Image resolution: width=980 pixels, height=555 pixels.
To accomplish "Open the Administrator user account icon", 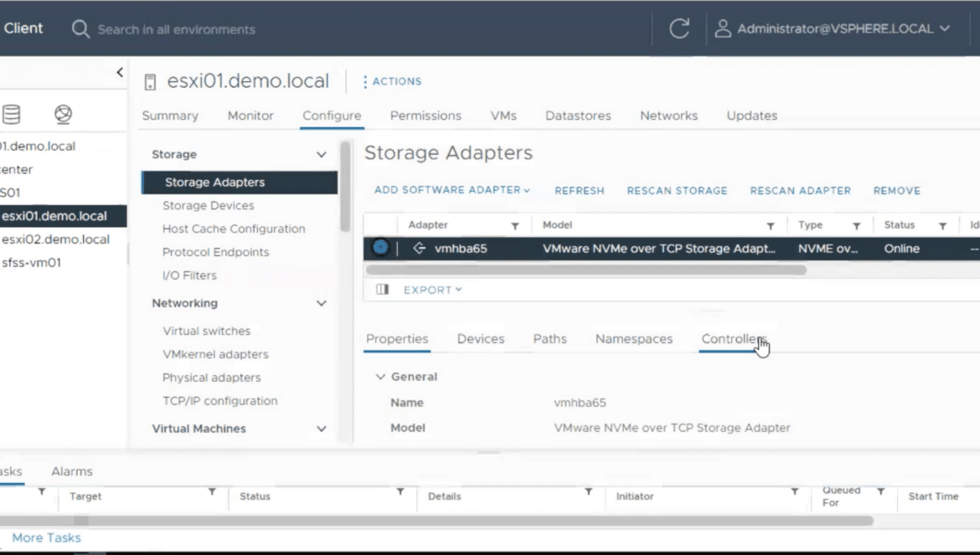I will click(723, 28).
